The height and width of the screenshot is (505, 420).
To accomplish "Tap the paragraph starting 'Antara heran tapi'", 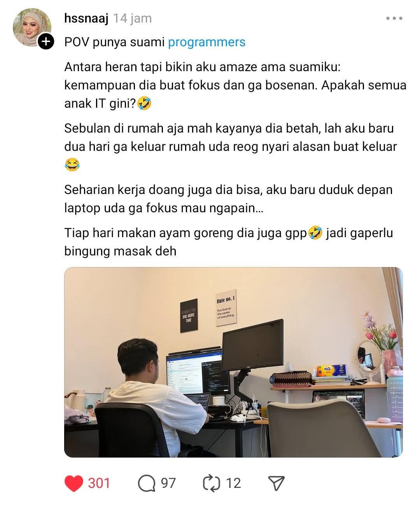I will [235, 86].
